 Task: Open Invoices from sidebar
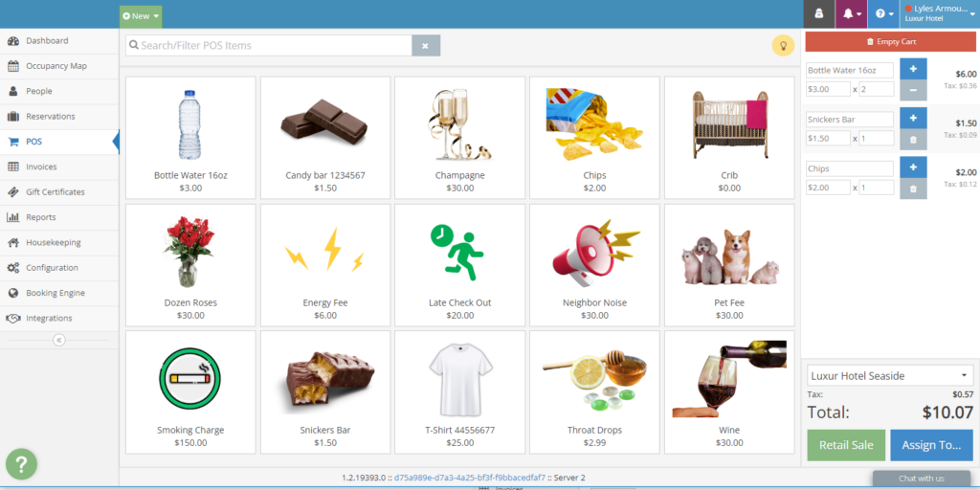pyautogui.click(x=59, y=167)
